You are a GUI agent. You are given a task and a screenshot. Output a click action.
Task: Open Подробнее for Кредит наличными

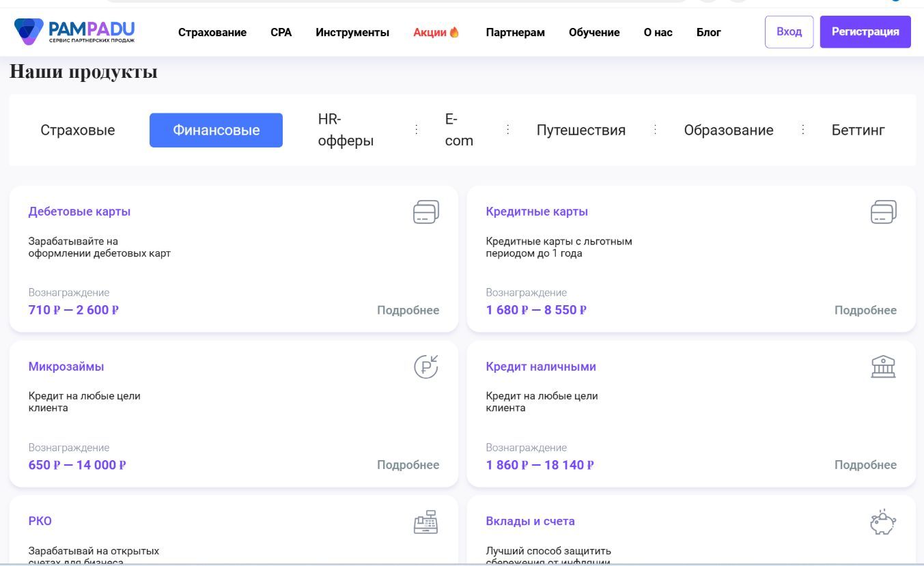[x=865, y=465]
